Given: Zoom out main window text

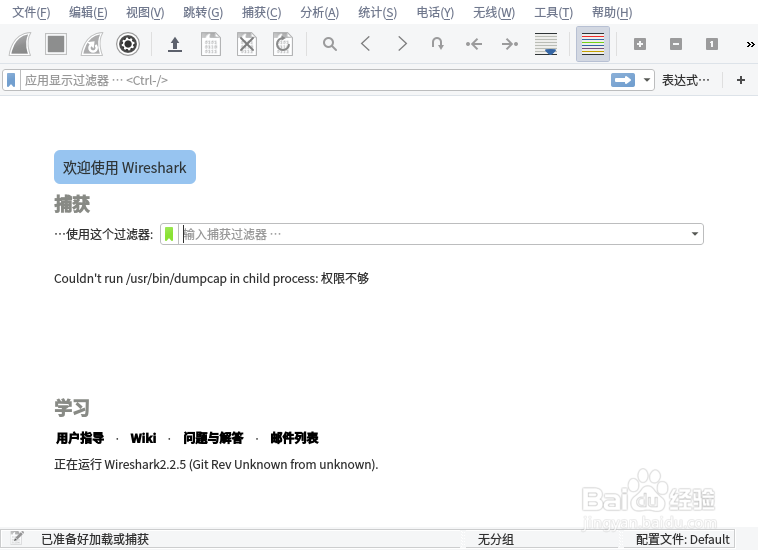Looking at the screenshot, I should coord(676,44).
